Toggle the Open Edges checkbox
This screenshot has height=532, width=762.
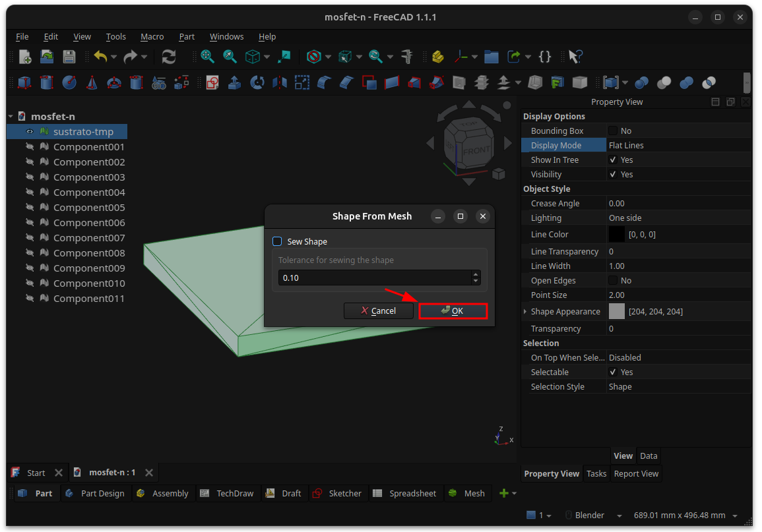[613, 281]
